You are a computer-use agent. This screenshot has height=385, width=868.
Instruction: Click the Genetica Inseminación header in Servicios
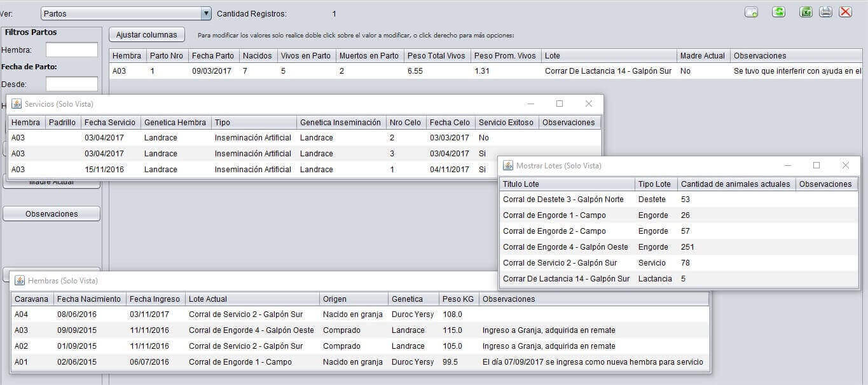(x=341, y=123)
